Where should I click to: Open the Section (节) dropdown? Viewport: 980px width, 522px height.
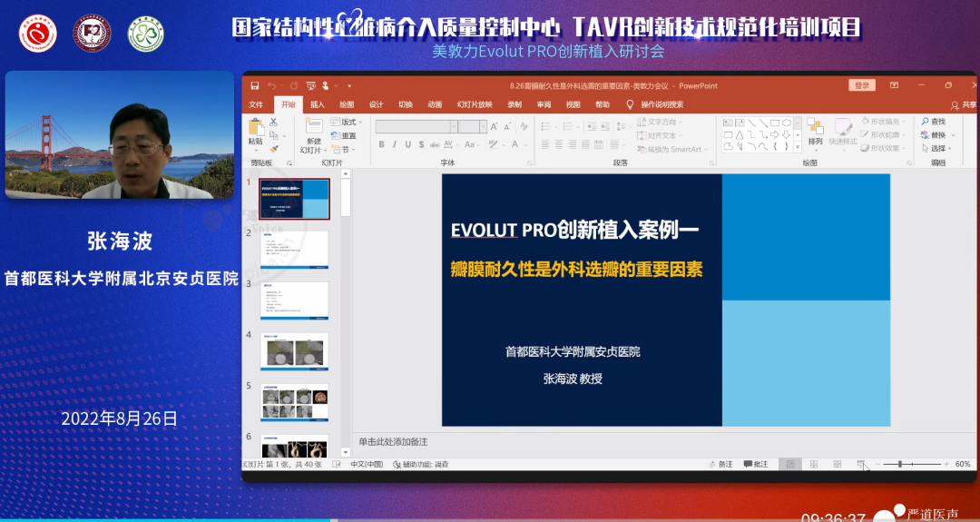(x=342, y=150)
